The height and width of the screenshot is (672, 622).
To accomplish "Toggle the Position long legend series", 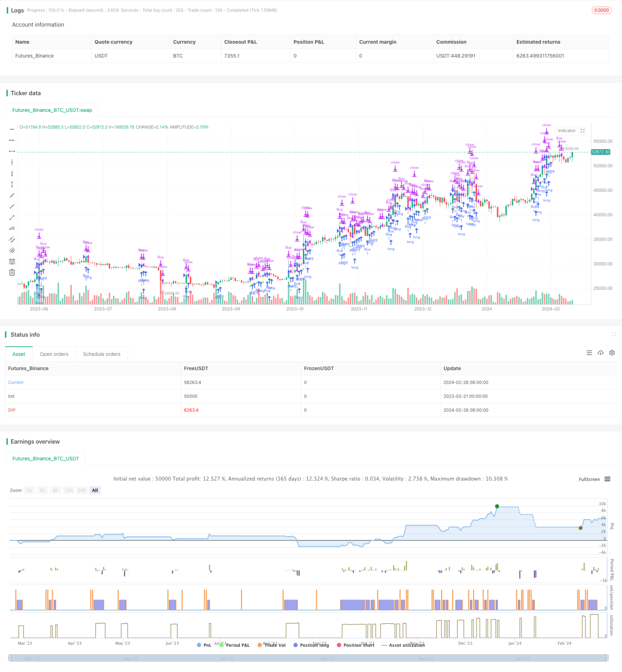I will click(311, 645).
